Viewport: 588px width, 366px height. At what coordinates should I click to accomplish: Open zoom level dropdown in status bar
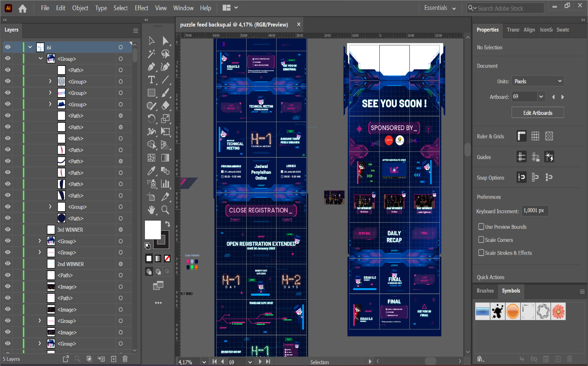(x=204, y=362)
